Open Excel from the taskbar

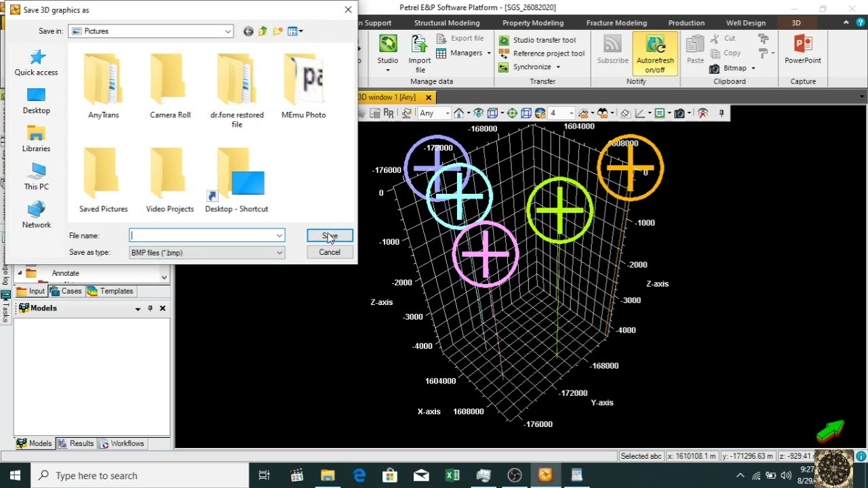coord(452,475)
